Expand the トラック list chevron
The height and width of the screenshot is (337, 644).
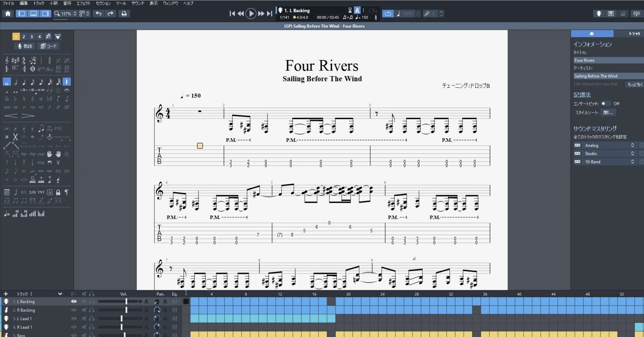(x=60, y=294)
